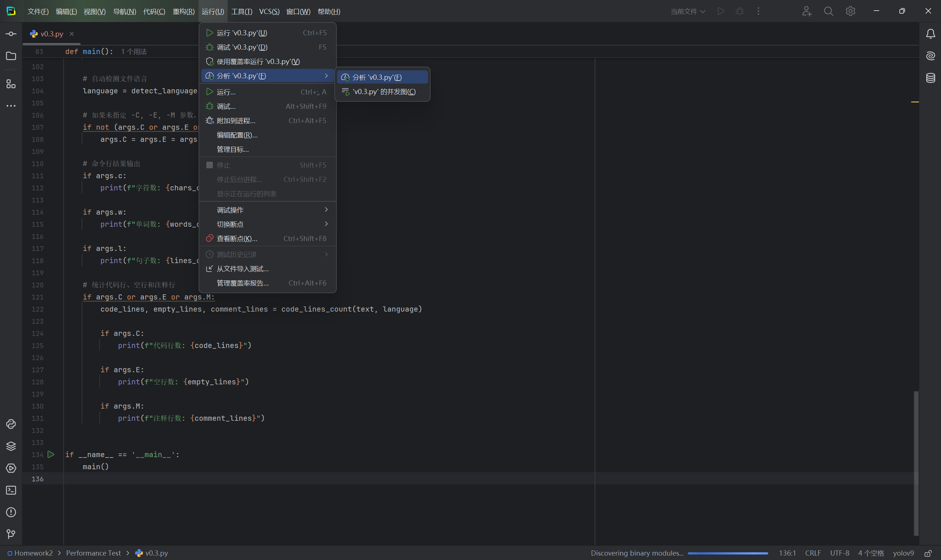Open the 视图(V) menu

click(x=95, y=11)
